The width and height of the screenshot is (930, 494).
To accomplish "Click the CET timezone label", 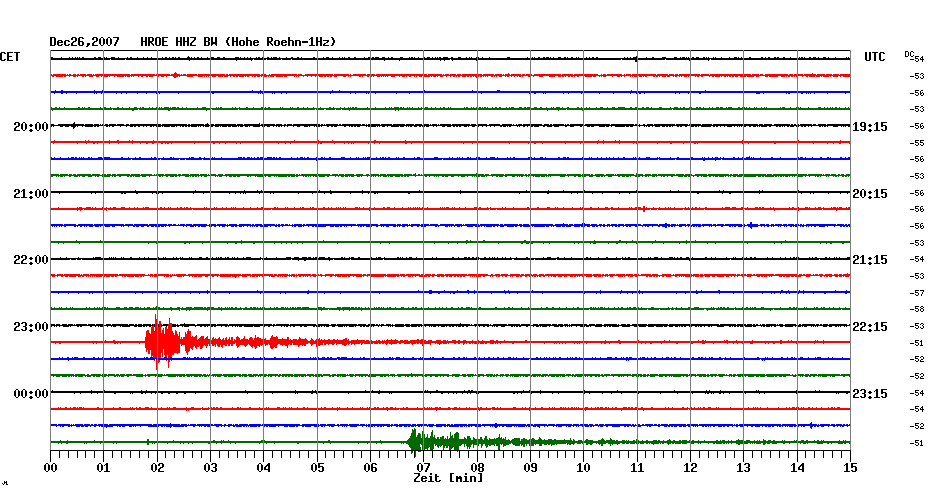I will point(10,57).
